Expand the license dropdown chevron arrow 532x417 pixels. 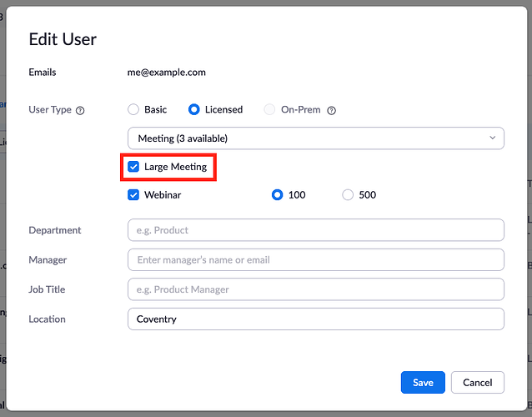492,138
